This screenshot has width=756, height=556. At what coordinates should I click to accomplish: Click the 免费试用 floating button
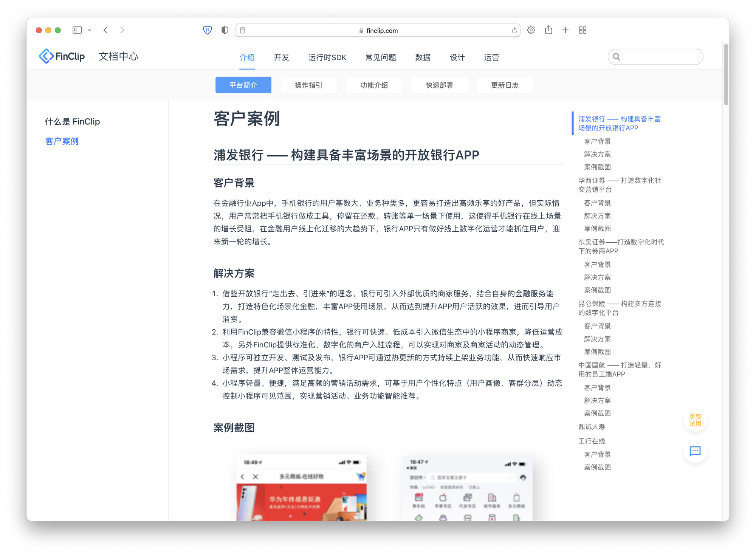click(695, 420)
